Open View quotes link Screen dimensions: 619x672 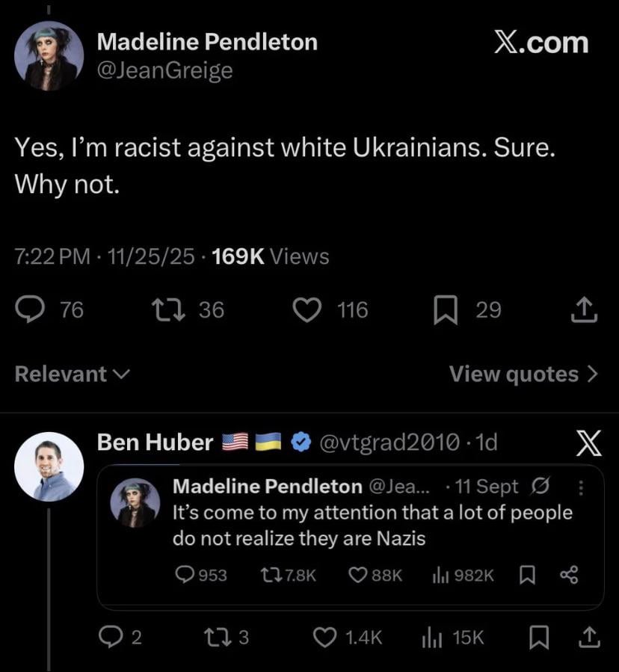tap(523, 374)
